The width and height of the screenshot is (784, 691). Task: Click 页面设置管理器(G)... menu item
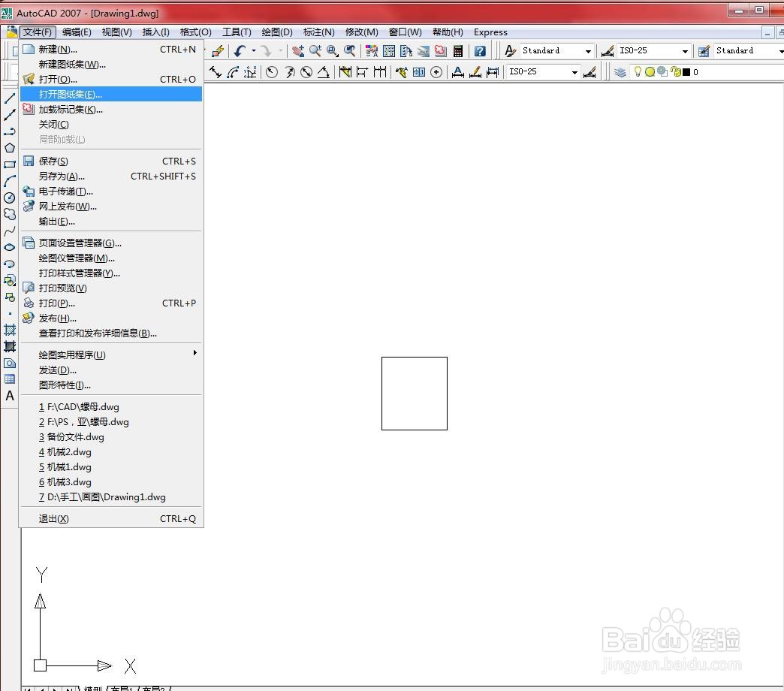coord(111,243)
